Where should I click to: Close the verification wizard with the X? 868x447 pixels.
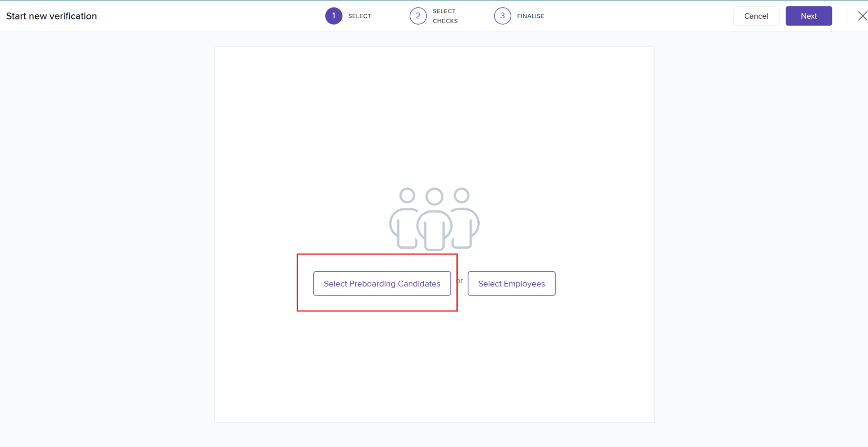862,16
